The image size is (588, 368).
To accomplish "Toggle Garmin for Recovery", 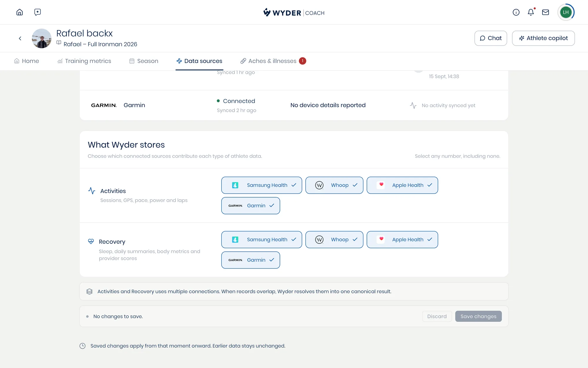I will (x=250, y=260).
